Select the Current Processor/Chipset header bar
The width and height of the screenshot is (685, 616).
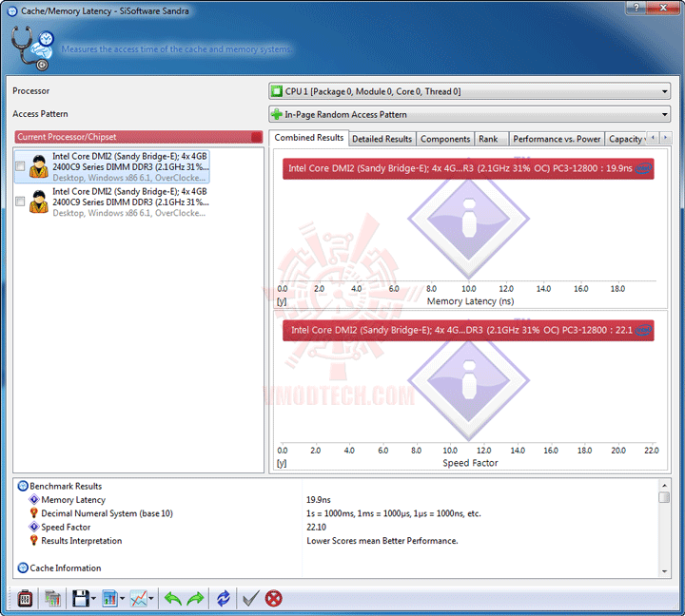139,137
